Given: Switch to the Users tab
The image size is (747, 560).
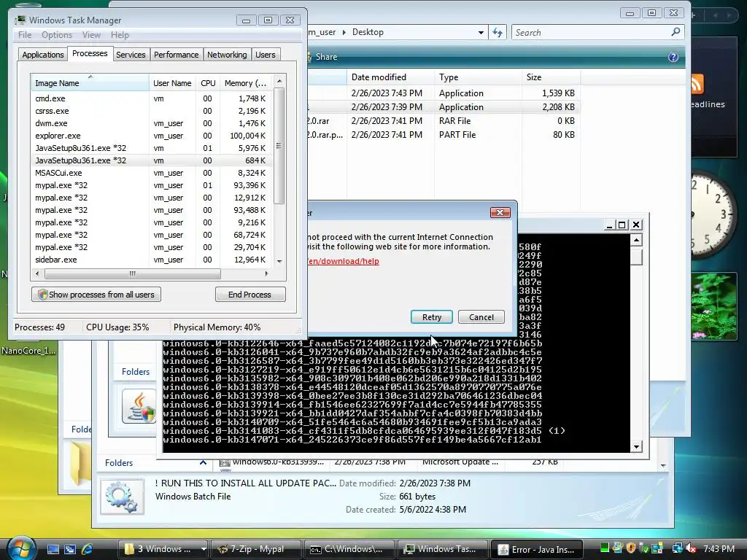Looking at the screenshot, I should click(x=266, y=55).
